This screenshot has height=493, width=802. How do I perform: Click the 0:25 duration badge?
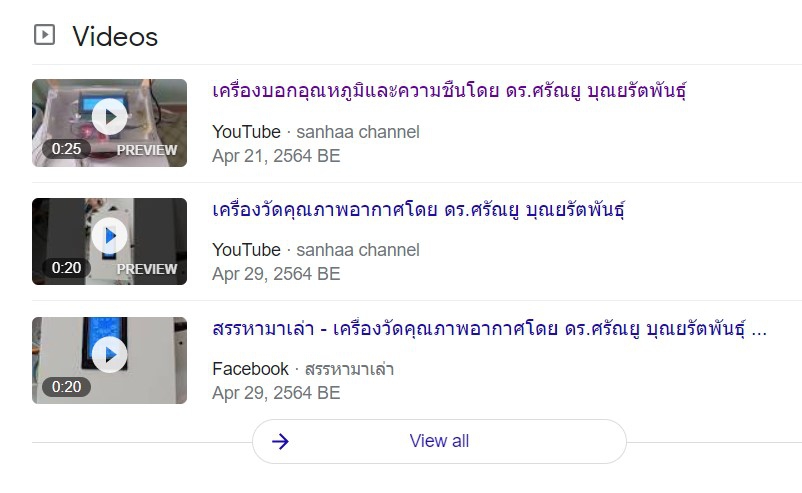(67, 149)
